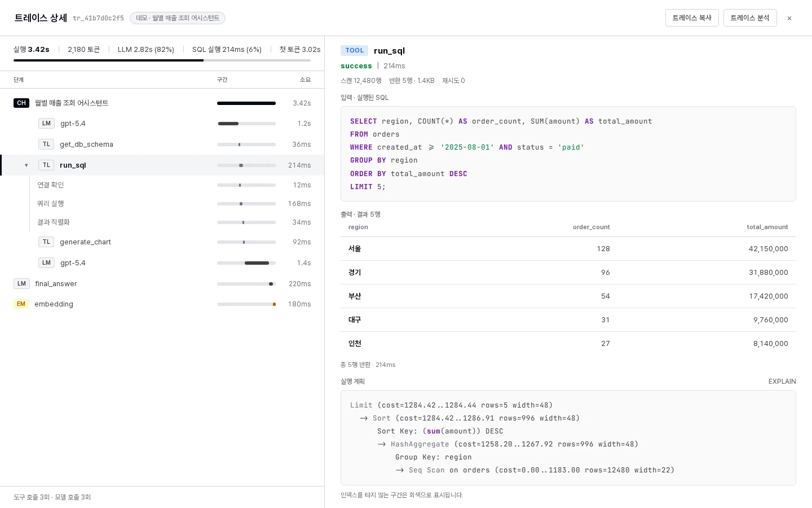Open 트레이스 분석
The width and height of the screenshot is (812, 508).
750,18
